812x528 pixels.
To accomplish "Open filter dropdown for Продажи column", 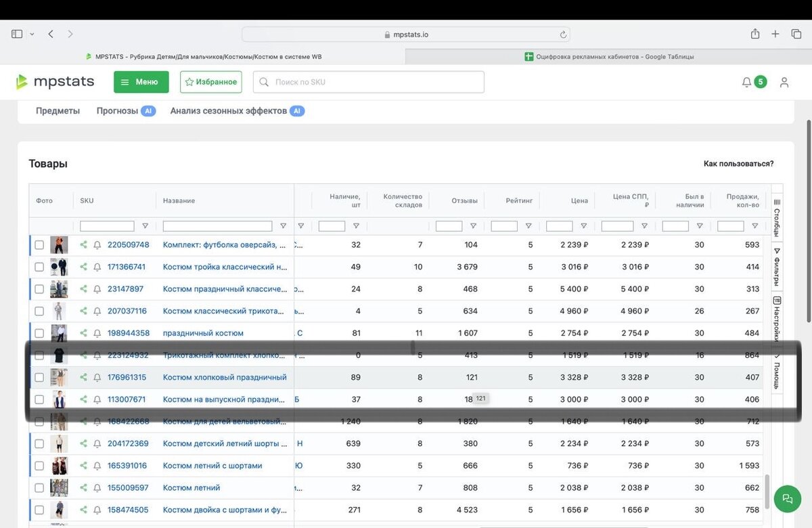I will [x=754, y=226].
